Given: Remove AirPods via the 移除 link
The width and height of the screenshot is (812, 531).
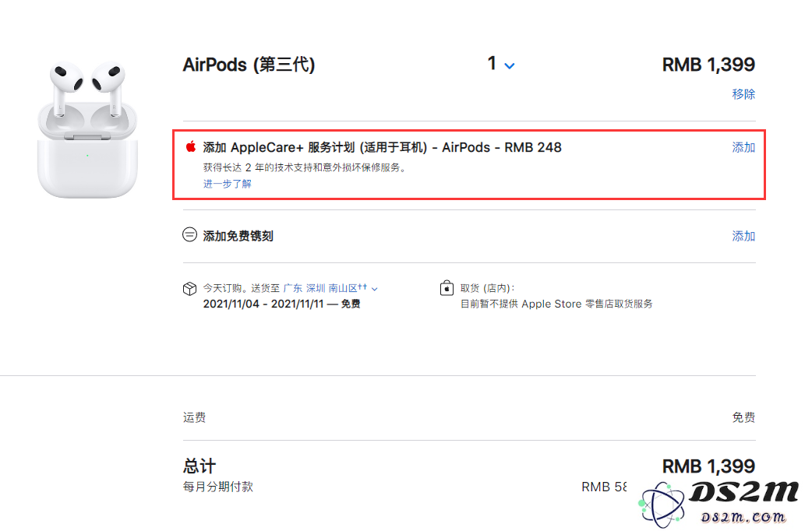Looking at the screenshot, I should click(x=743, y=94).
